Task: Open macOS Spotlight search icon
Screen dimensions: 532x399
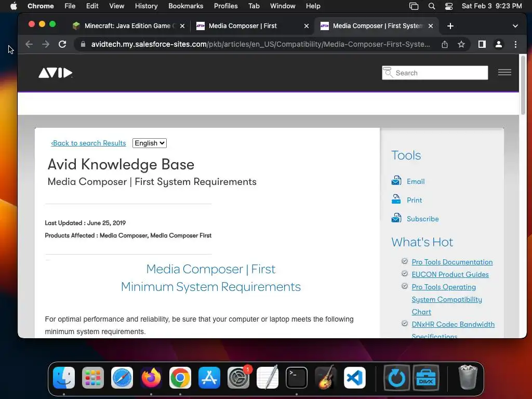Action: pos(432,6)
